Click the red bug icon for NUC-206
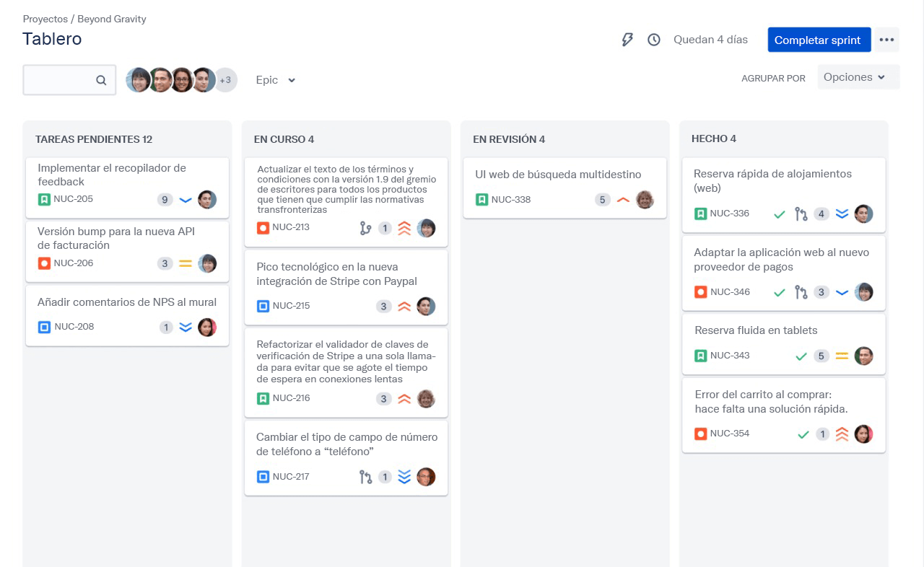Screen dimensions: 924x567 (x=44, y=263)
